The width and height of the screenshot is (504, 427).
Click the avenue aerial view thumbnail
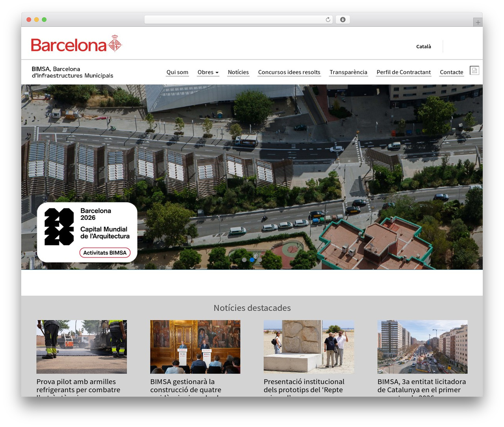[x=422, y=347]
